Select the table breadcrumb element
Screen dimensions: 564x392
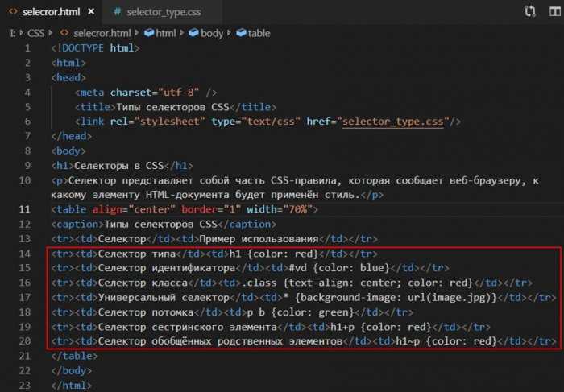click(x=259, y=33)
